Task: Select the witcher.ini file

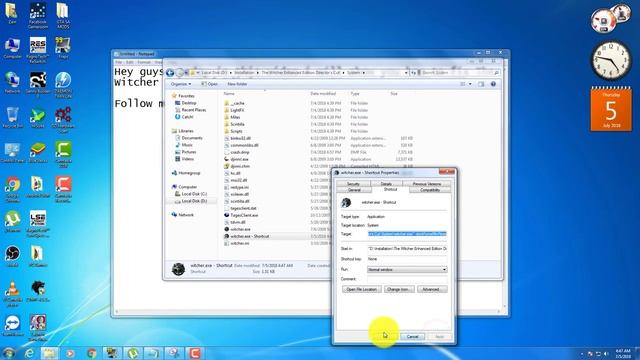Action: [240, 243]
